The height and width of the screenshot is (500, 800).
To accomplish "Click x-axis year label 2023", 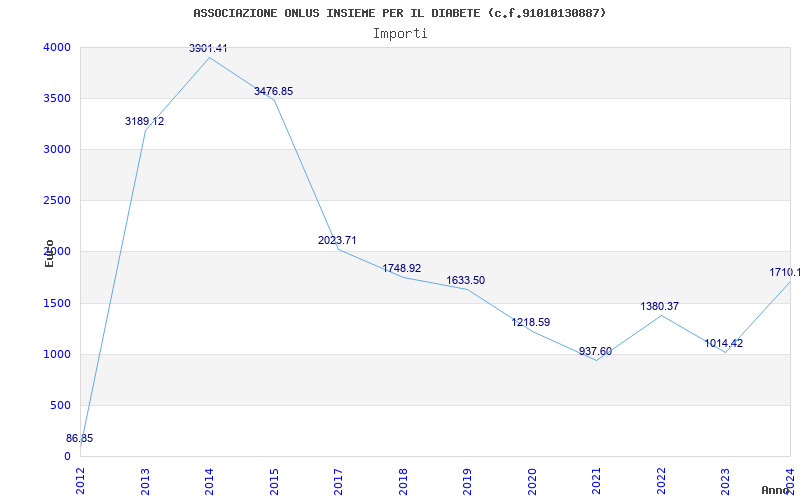I will pyautogui.click(x=726, y=481).
